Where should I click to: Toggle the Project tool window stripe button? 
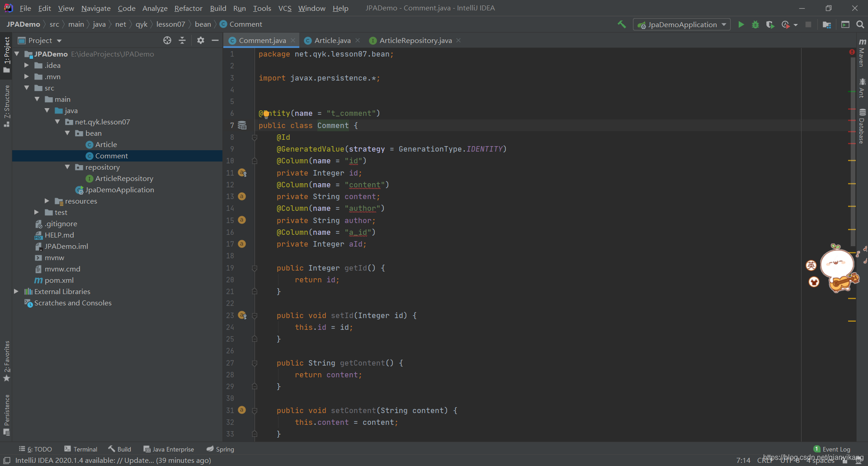[x=6, y=54]
